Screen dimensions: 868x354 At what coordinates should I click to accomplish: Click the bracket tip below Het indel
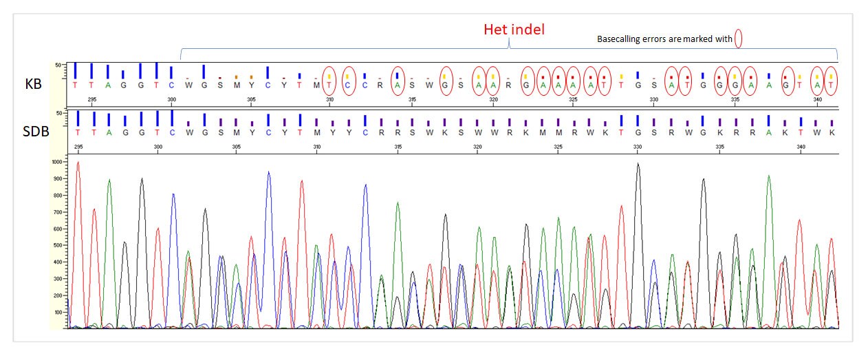coord(509,45)
